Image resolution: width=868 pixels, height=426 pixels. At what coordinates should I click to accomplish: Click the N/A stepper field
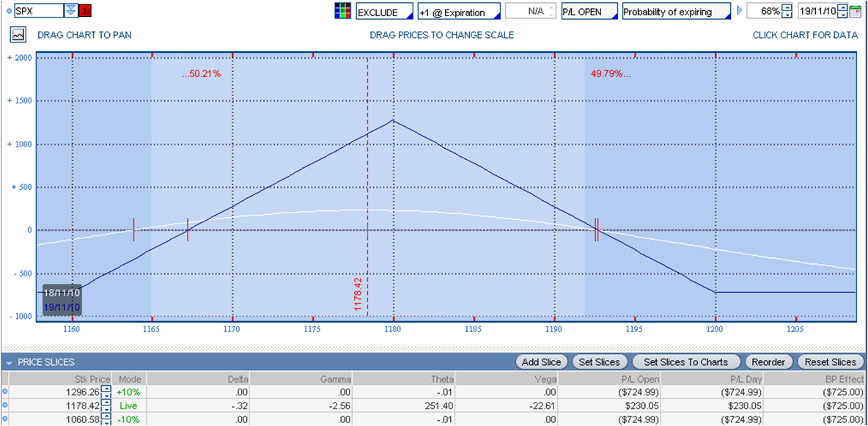(530, 12)
